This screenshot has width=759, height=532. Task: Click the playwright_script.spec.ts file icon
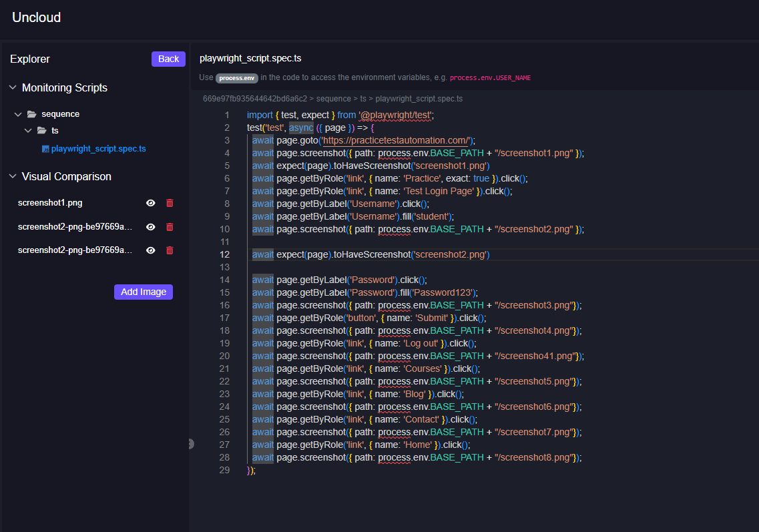coord(45,149)
